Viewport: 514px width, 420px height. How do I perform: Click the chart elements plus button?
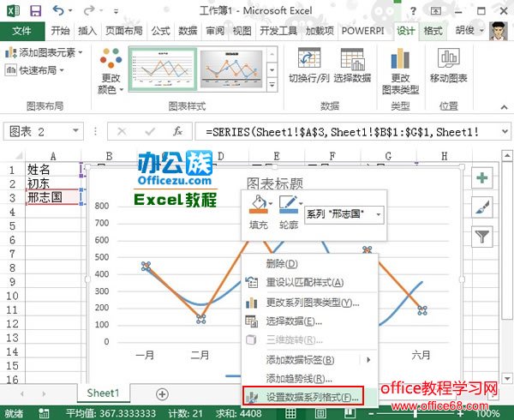[481, 177]
